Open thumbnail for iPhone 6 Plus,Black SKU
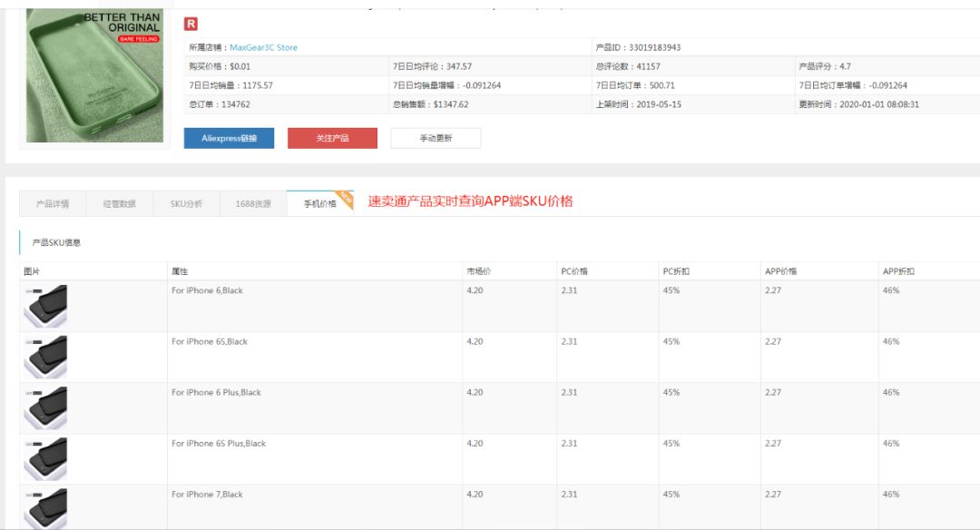980x530 pixels. [x=45, y=408]
